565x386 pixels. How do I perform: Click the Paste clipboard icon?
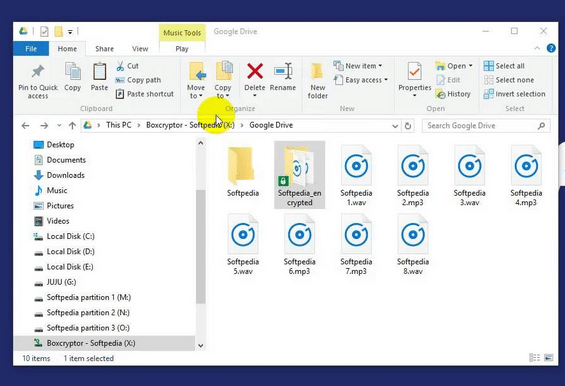(99, 71)
